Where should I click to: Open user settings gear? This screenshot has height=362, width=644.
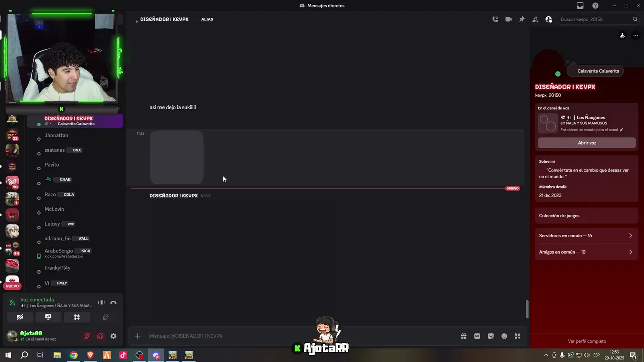coord(113,336)
